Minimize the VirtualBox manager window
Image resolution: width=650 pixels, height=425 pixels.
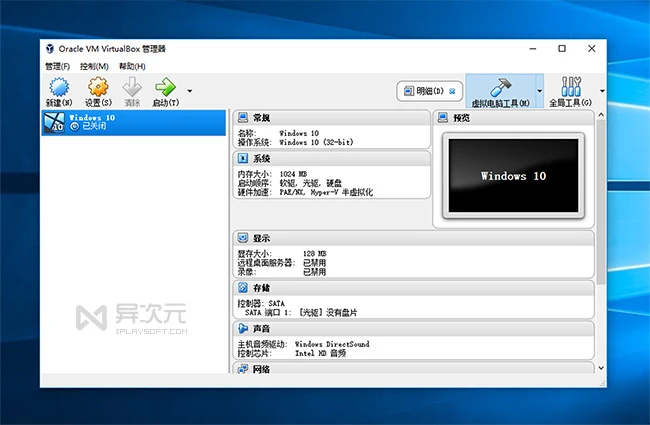pos(533,49)
